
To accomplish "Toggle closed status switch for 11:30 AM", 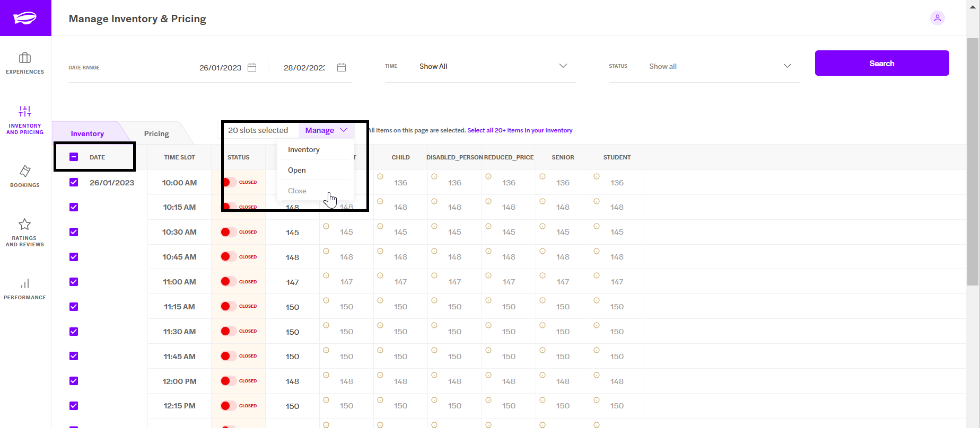I will (x=229, y=331).
